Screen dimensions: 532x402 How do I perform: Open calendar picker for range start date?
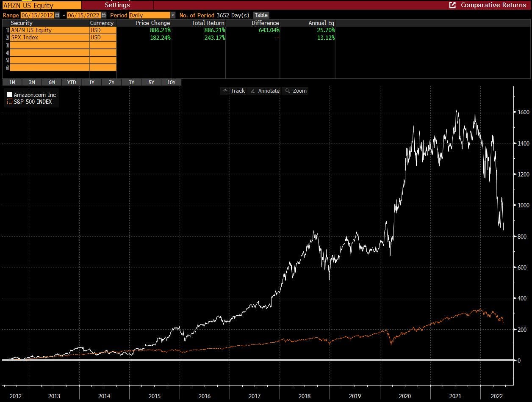[58, 15]
